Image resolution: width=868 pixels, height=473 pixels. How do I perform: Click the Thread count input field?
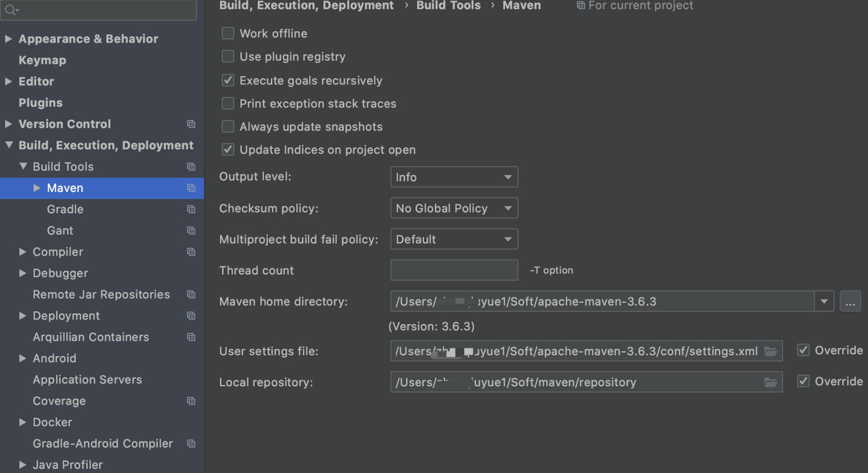point(454,271)
